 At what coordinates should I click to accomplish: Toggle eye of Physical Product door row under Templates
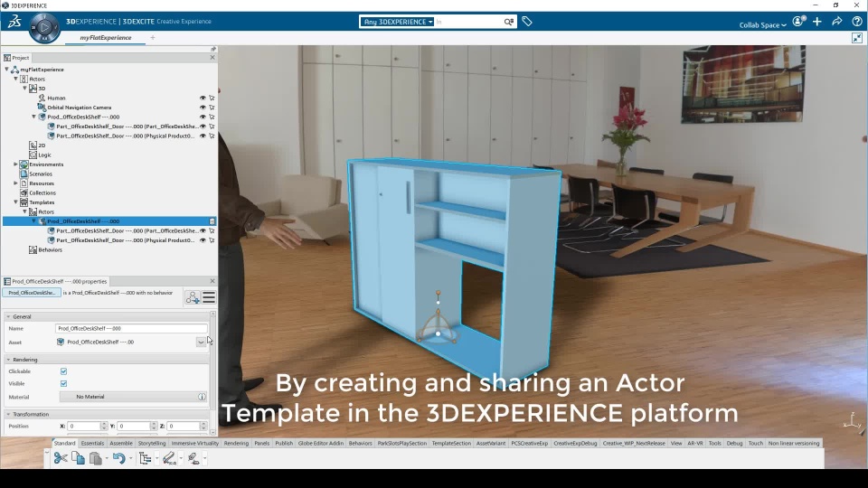click(x=203, y=240)
